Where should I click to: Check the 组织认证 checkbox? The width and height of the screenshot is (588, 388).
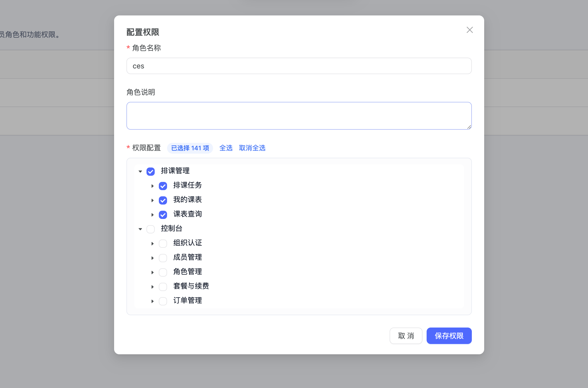click(163, 243)
